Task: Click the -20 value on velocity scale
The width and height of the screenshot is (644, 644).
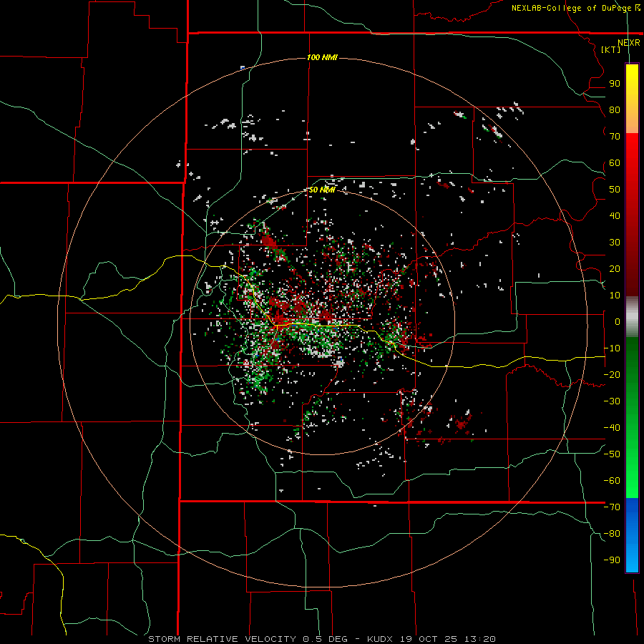Action: [x=612, y=375]
